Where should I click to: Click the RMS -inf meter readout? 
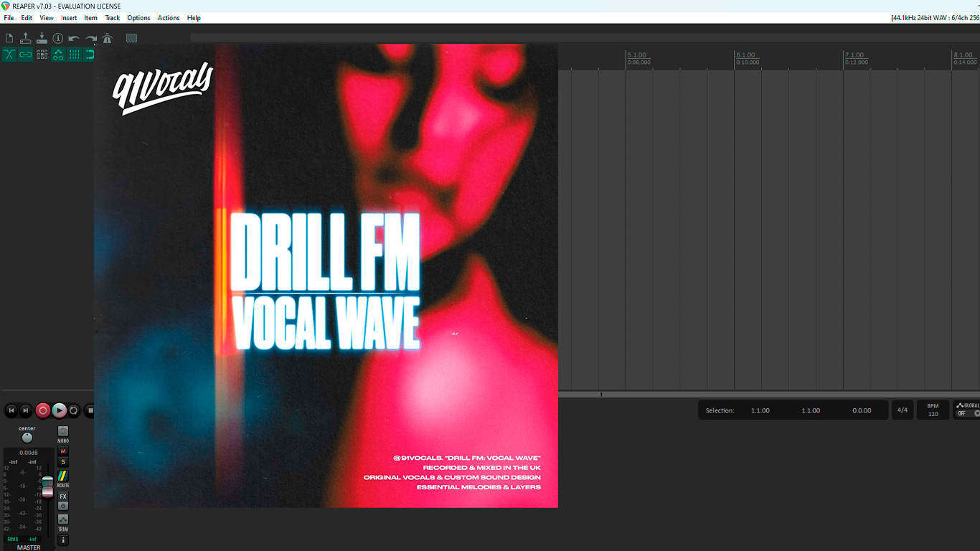[x=22, y=539]
